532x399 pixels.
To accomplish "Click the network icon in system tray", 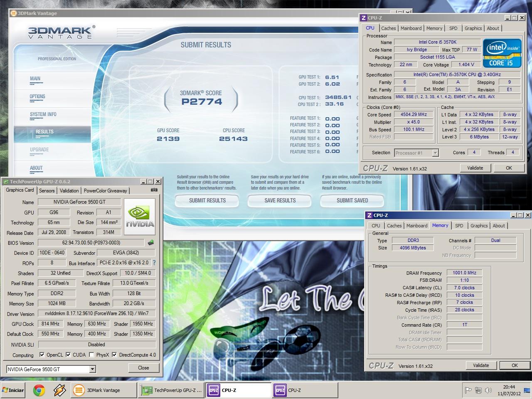I will [x=478, y=390].
